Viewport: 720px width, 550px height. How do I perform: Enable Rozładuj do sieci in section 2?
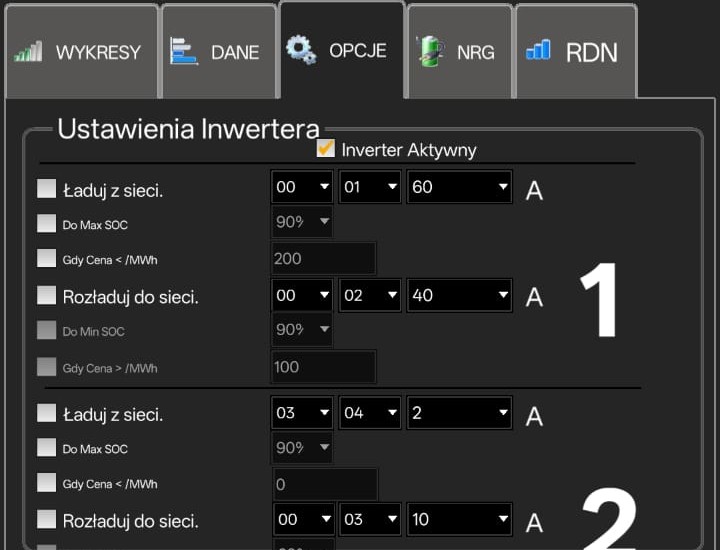pos(46,519)
